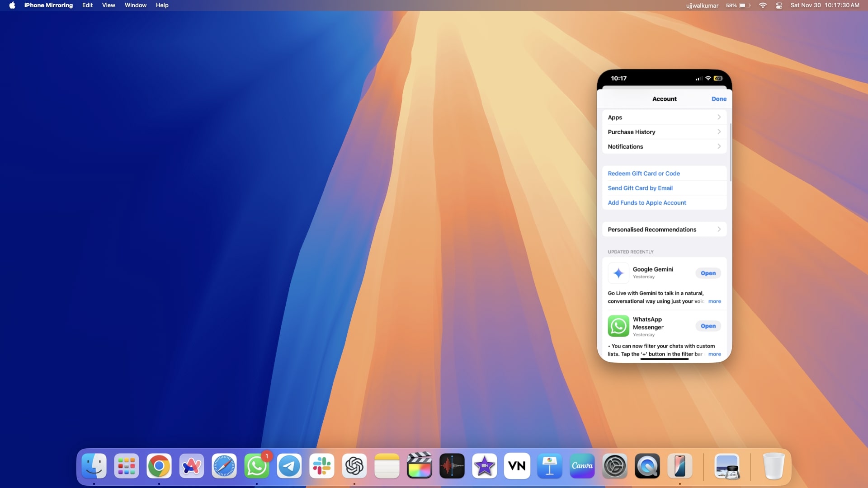Click the Apple menu icon

(12, 5)
